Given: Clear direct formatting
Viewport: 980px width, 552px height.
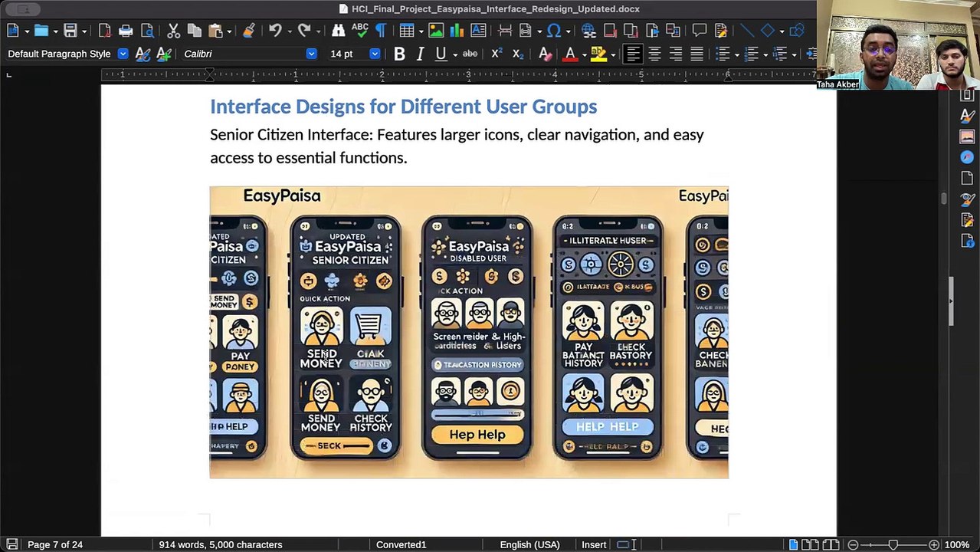Looking at the screenshot, I should pos(544,54).
